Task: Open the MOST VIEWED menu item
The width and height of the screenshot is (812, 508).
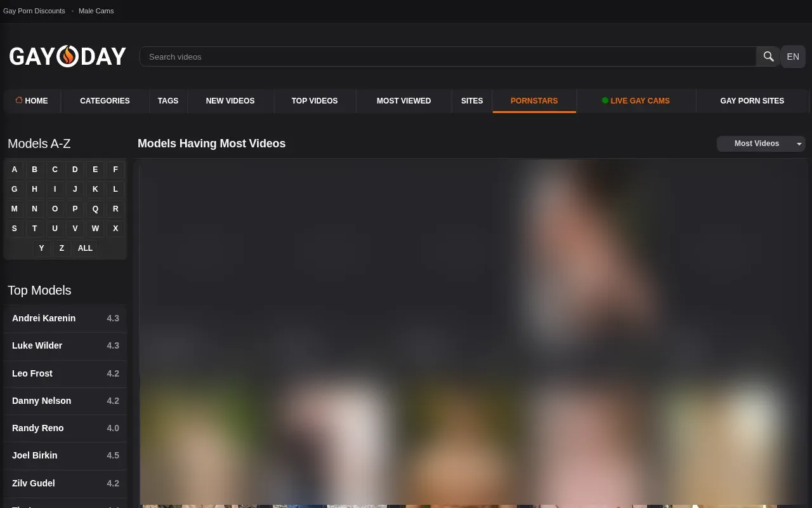Action: pos(403,101)
